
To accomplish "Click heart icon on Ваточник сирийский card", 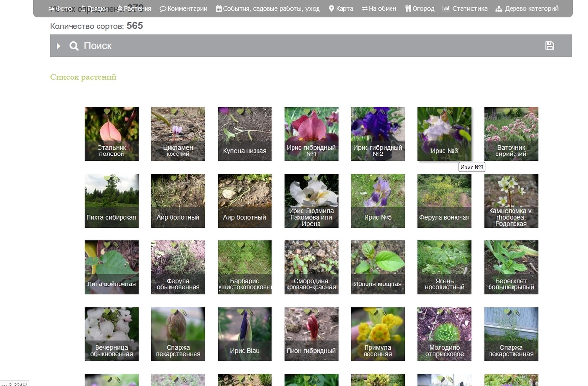I will point(507,111).
